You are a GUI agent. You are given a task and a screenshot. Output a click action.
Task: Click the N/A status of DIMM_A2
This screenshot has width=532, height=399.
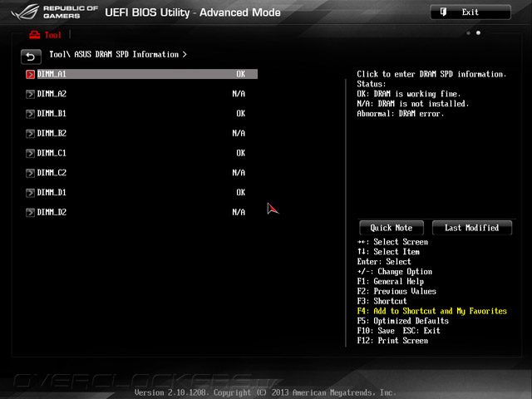click(x=239, y=94)
